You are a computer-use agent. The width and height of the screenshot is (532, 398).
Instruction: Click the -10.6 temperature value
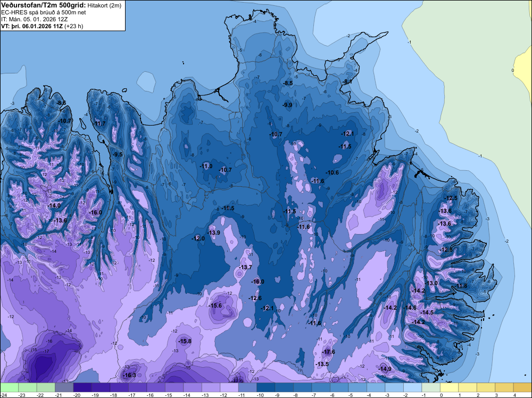point(332,172)
